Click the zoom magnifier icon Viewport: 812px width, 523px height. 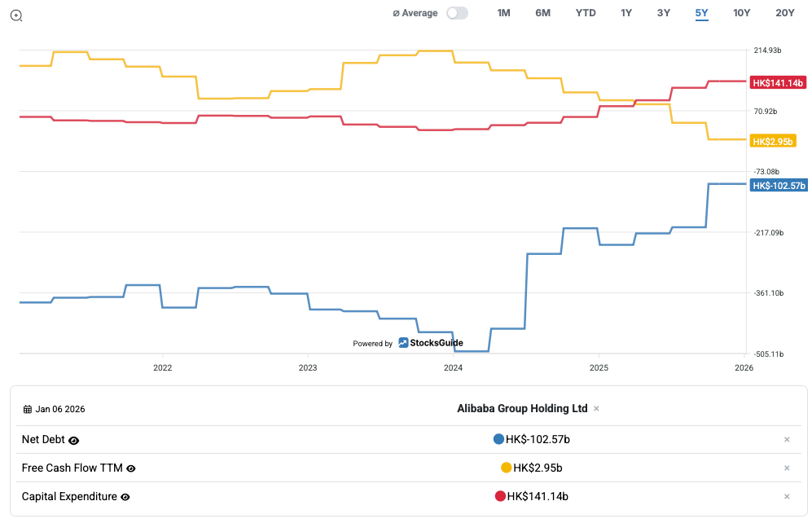(16, 15)
